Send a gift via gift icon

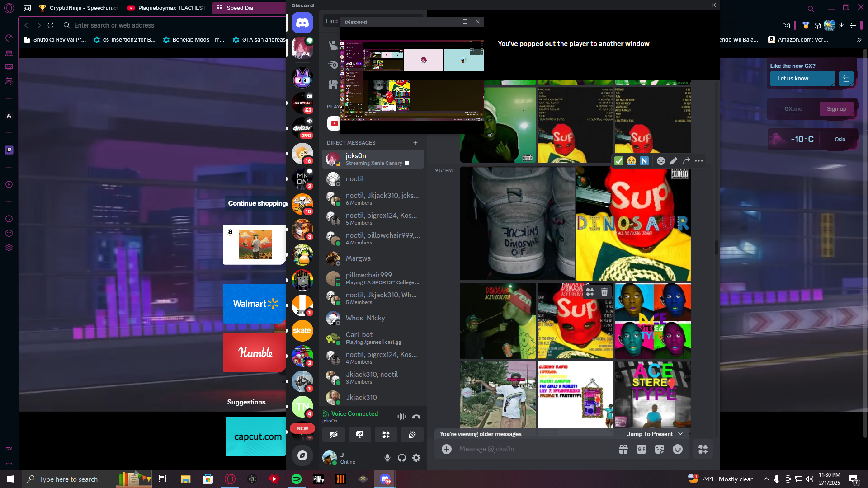click(x=623, y=449)
